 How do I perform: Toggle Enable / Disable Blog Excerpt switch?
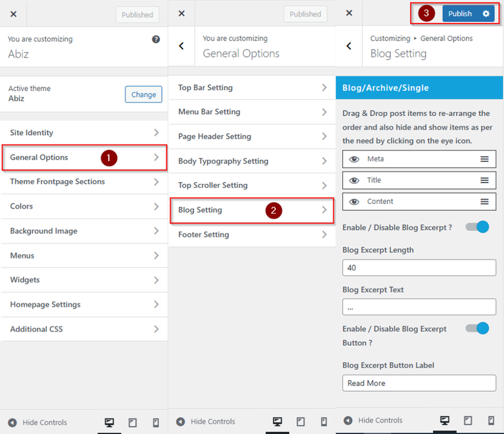click(477, 227)
